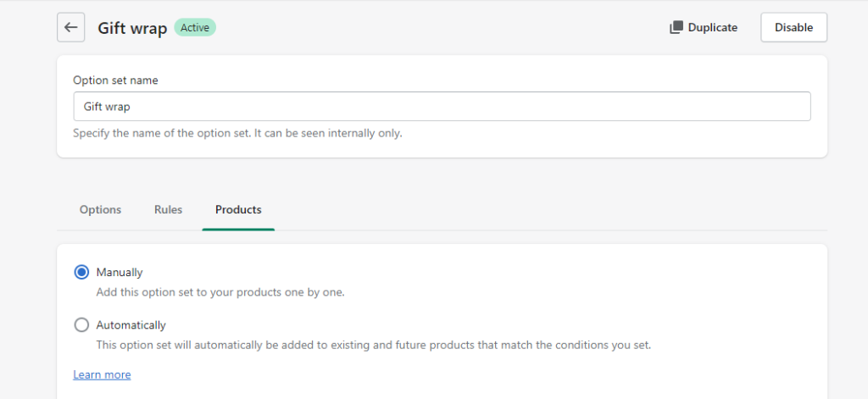Click the Duplicate stacked-pages icon

(676, 27)
